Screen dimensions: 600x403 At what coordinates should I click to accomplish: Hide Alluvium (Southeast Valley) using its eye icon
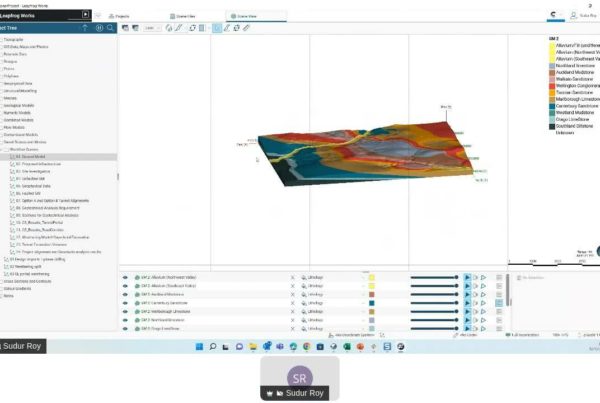click(125, 286)
